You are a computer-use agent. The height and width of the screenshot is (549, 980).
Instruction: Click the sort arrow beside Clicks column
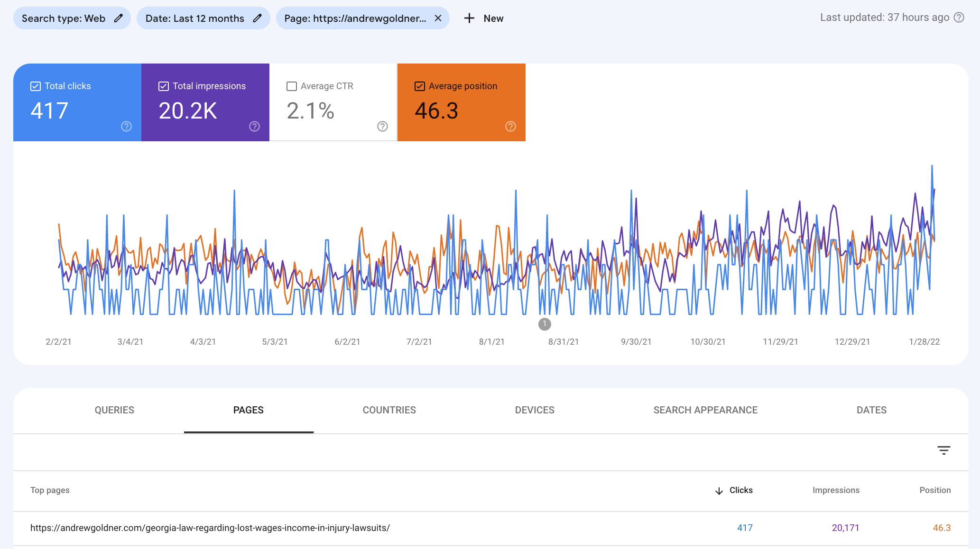[719, 491]
